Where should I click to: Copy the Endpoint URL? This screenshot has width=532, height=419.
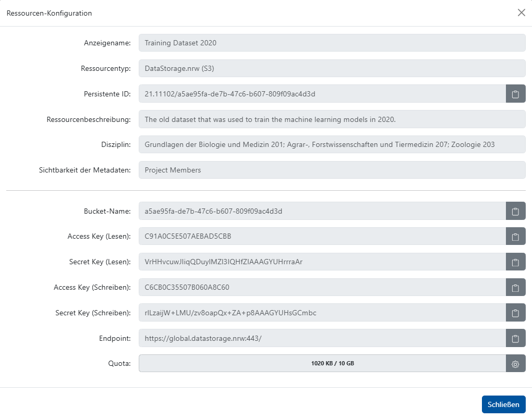coord(515,338)
